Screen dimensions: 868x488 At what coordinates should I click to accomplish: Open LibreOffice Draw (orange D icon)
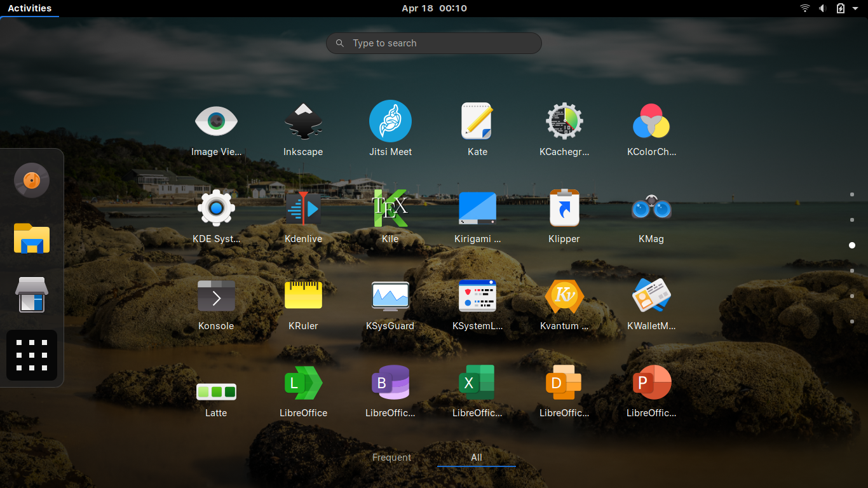[564, 383]
